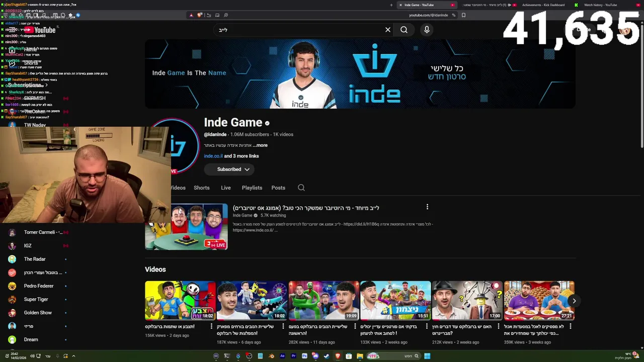Open volume control in system tray
This screenshot has width=644, height=362.
click(x=32, y=356)
